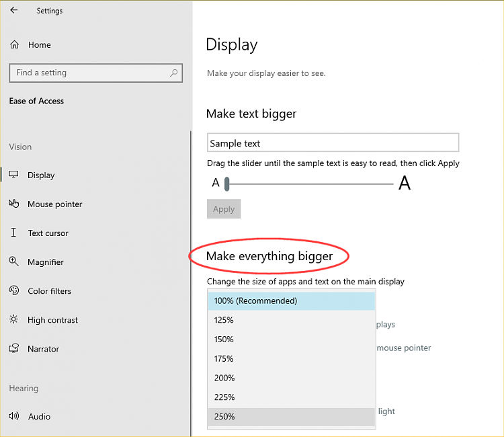Select Display in the sidebar

pos(41,175)
